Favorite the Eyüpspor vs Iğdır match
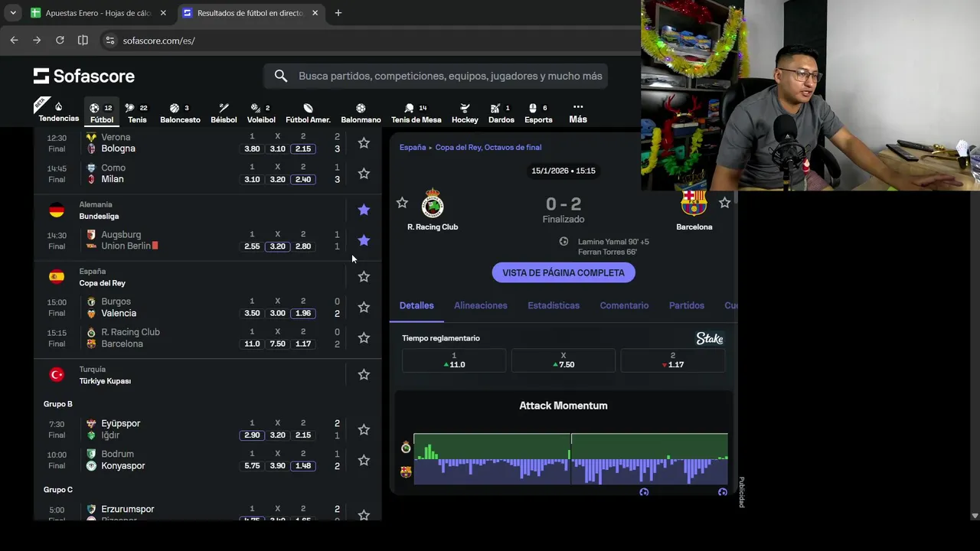Screen dimensions: 980x551 pyautogui.click(x=364, y=429)
